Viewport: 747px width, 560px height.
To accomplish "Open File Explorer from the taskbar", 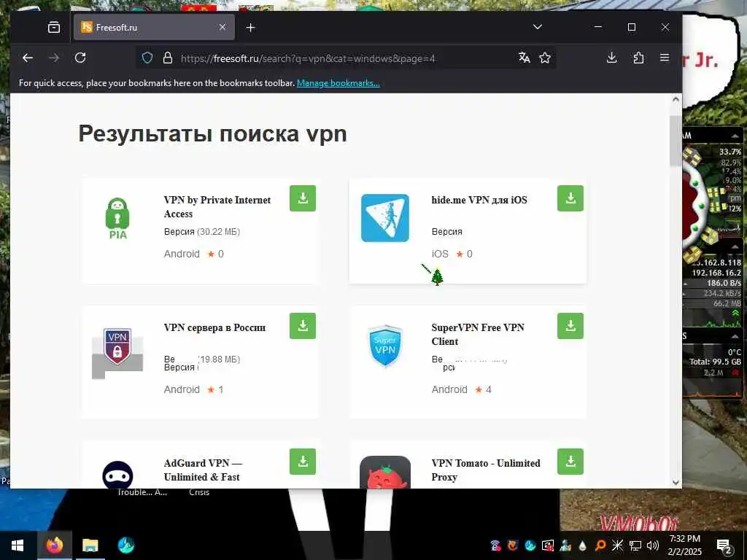I will (x=90, y=545).
